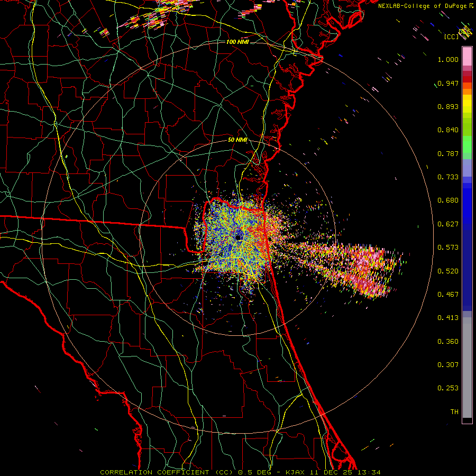
Task: Select the 0.307 scale value
Action: coord(448,365)
